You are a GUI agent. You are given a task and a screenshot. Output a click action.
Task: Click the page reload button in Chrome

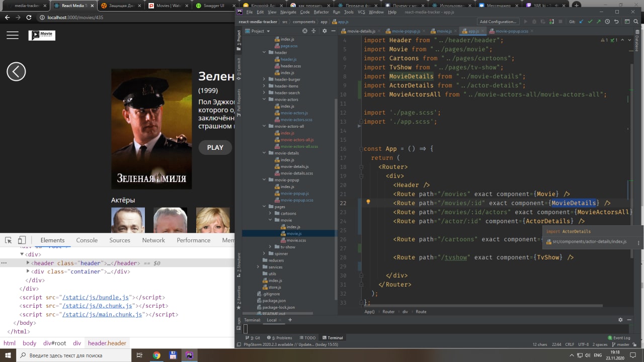tap(29, 18)
